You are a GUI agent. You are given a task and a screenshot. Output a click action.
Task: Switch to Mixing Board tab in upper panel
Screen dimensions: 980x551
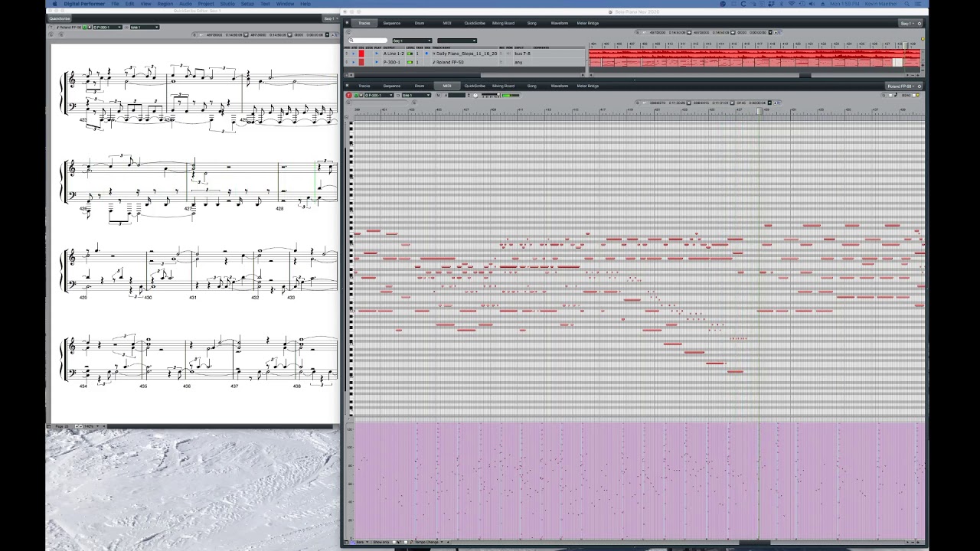point(503,23)
